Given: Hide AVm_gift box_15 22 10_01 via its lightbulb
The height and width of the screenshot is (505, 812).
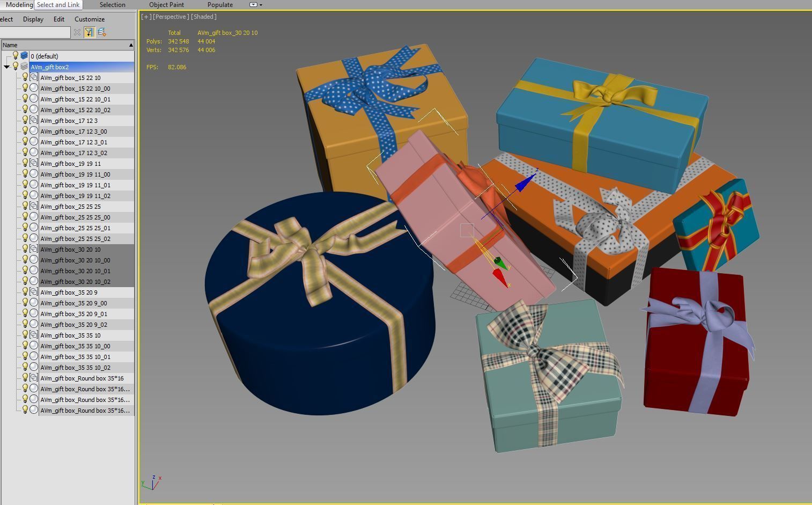Looking at the screenshot, I should [25, 98].
